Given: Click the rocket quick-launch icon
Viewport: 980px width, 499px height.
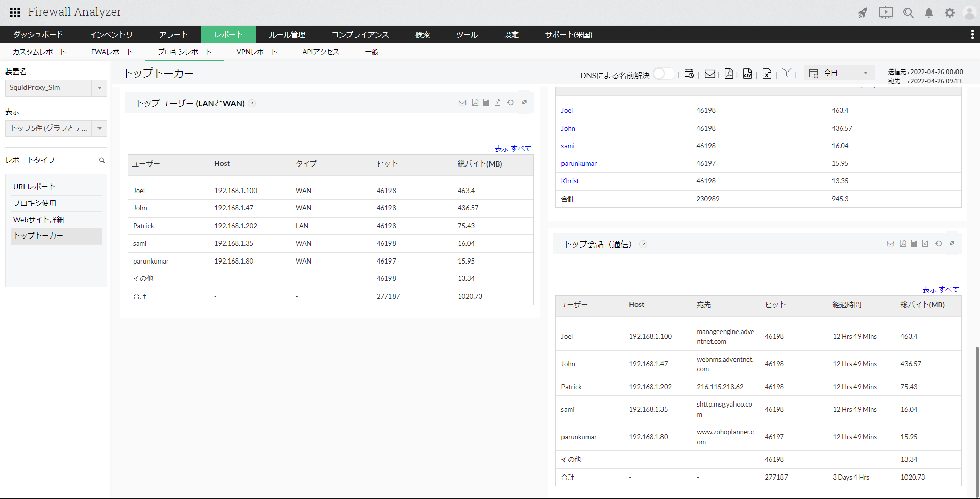Looking at the screenshot, I should (x=863, y=13).
